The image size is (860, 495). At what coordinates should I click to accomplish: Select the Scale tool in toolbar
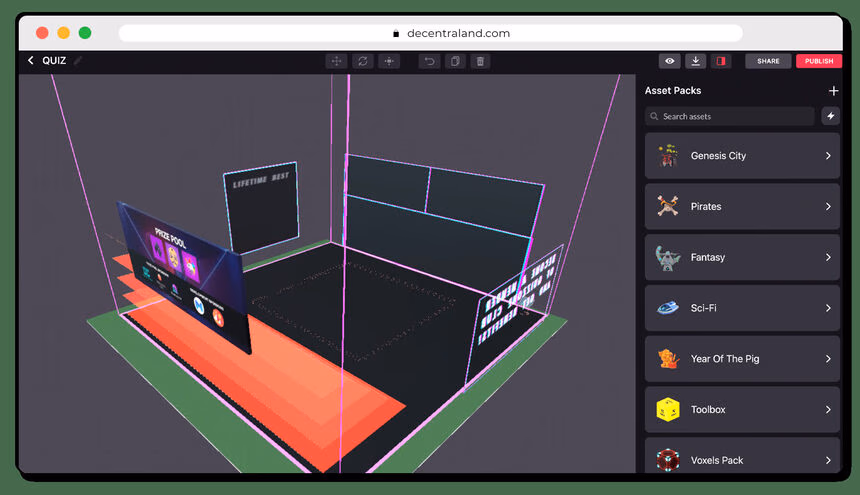[389, 61]
